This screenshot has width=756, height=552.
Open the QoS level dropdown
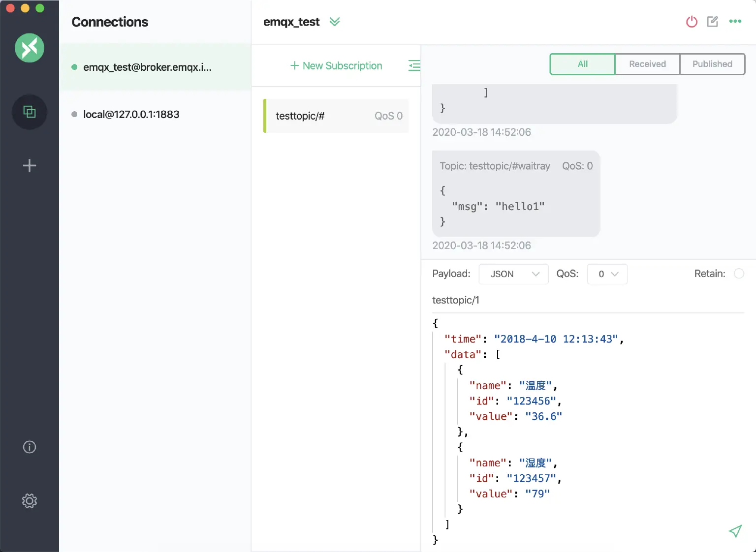click(607, 274)
